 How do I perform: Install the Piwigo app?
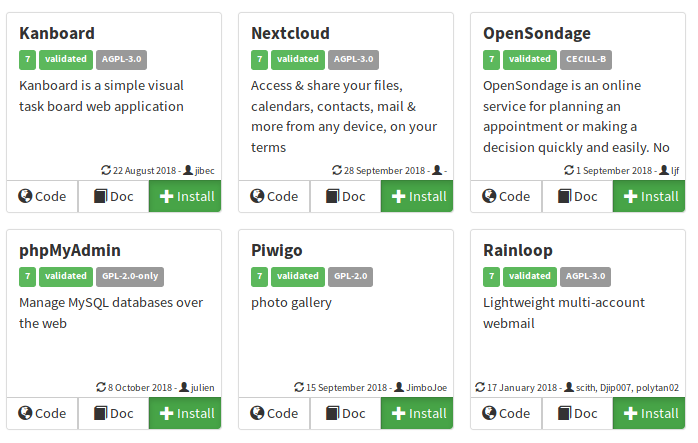coord(417,413)
